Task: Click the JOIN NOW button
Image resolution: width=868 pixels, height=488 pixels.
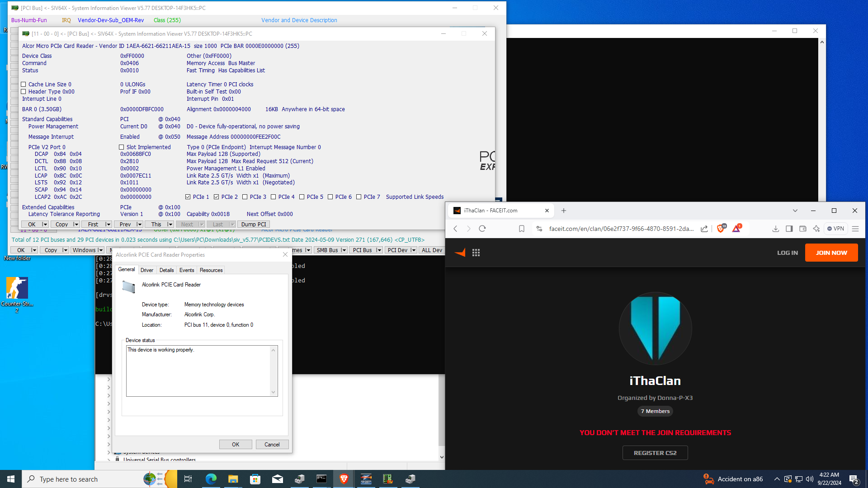Action: pos(831,253)
